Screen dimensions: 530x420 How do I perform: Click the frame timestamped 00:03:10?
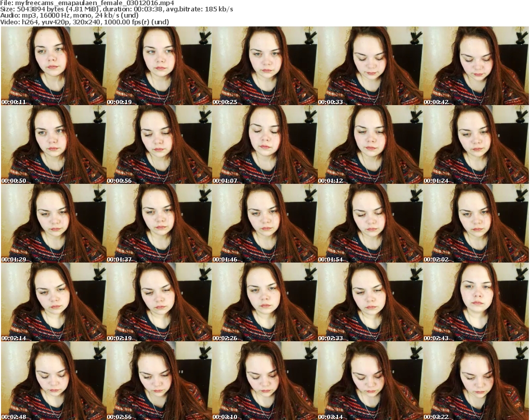coord(264,381)
